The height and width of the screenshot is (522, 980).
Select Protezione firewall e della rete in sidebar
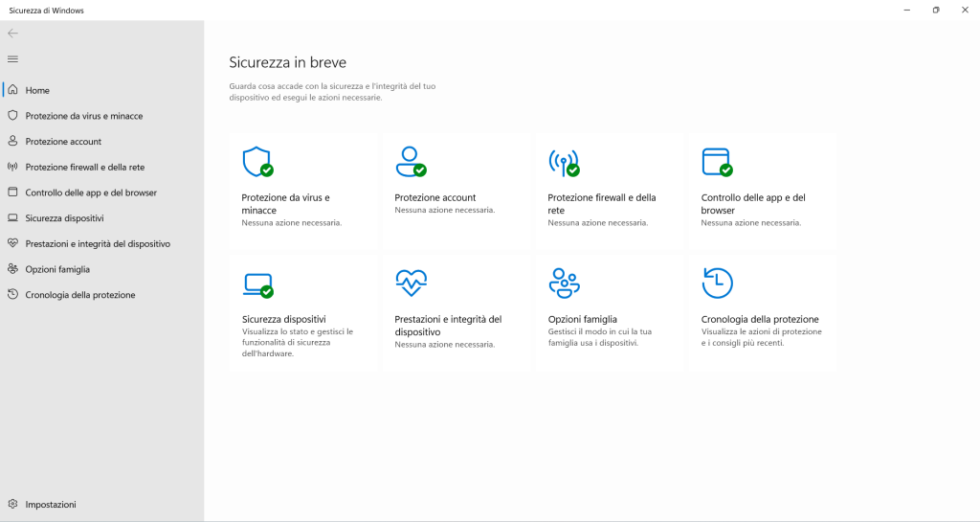click(85, 168)
